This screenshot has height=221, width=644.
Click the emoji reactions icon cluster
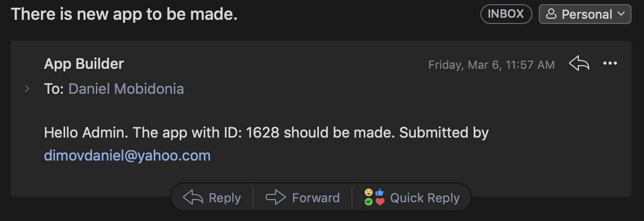tap(374, 198)
